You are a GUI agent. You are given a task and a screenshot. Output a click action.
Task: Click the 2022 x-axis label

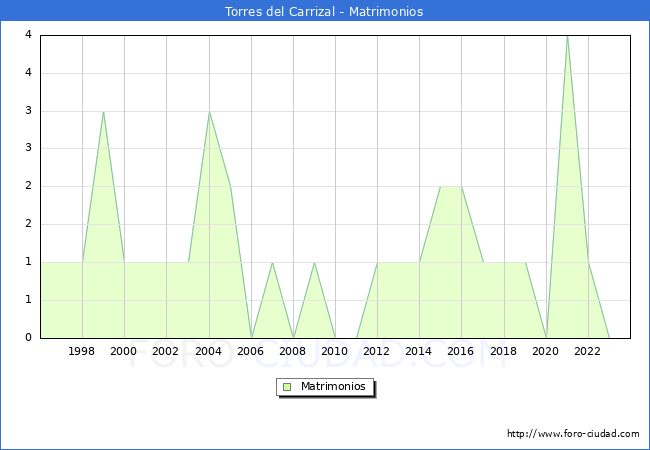pyautogui.click(x=587, y=351)
